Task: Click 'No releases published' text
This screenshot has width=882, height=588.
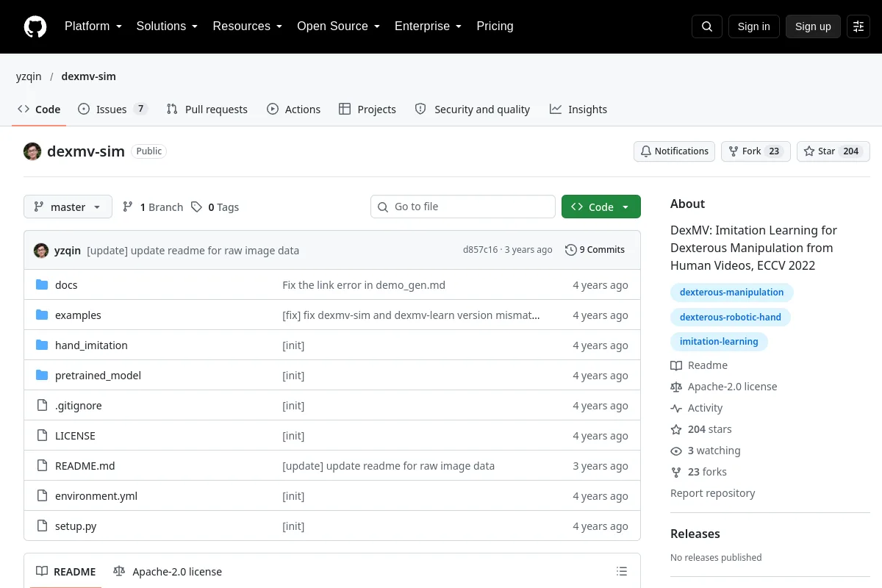Action: 716,557
